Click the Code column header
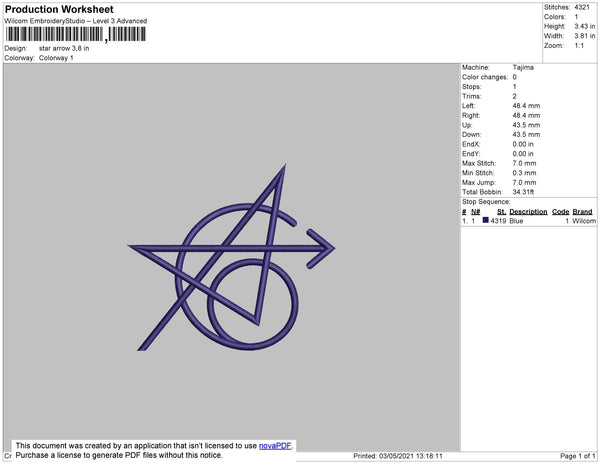Image resolution: width=600 pixels, height=464 pixels. (561, 212)
